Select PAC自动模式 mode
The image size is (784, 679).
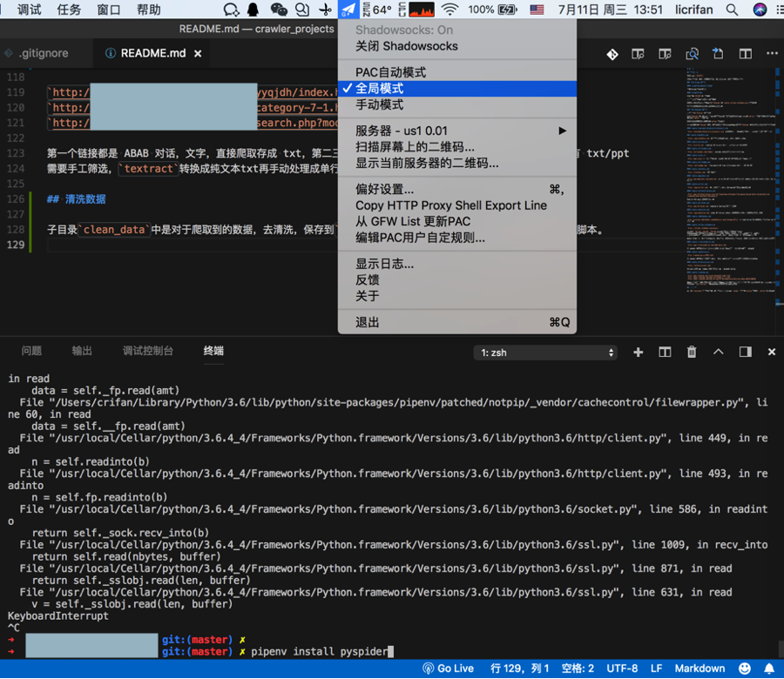457,72
